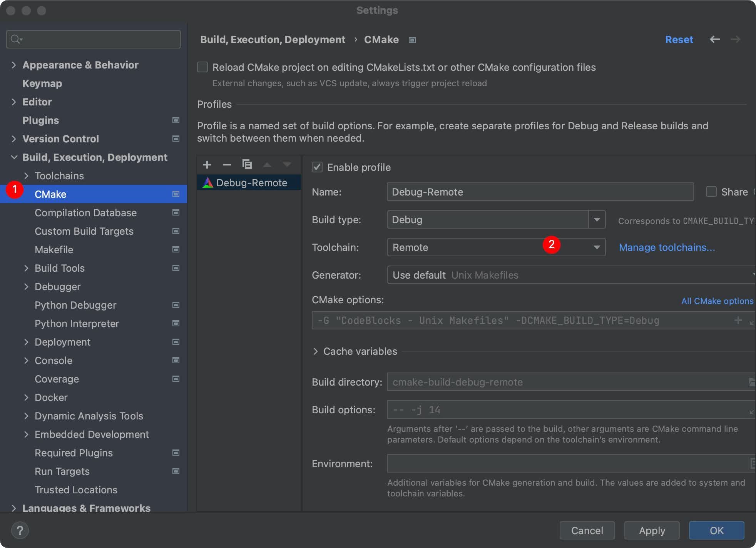
Task: Click the profile Name input field
Action: tap(540, 192)
